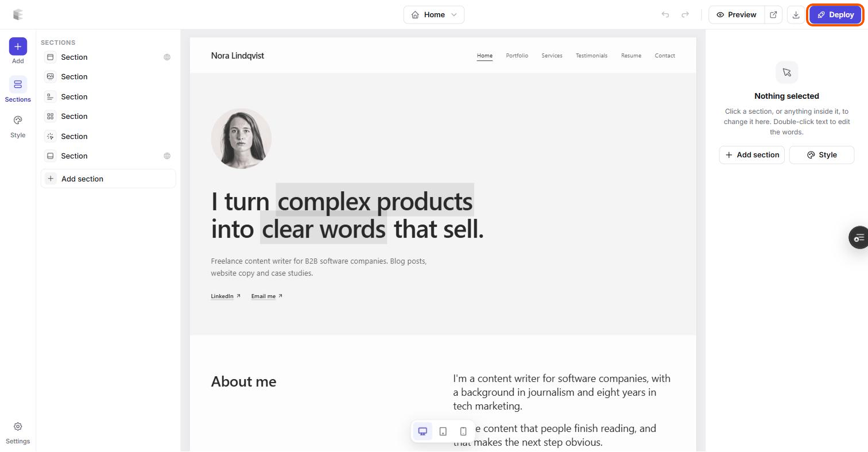Click the Preview button
This screenshot has height=452, width=868.
click(737, 15)
